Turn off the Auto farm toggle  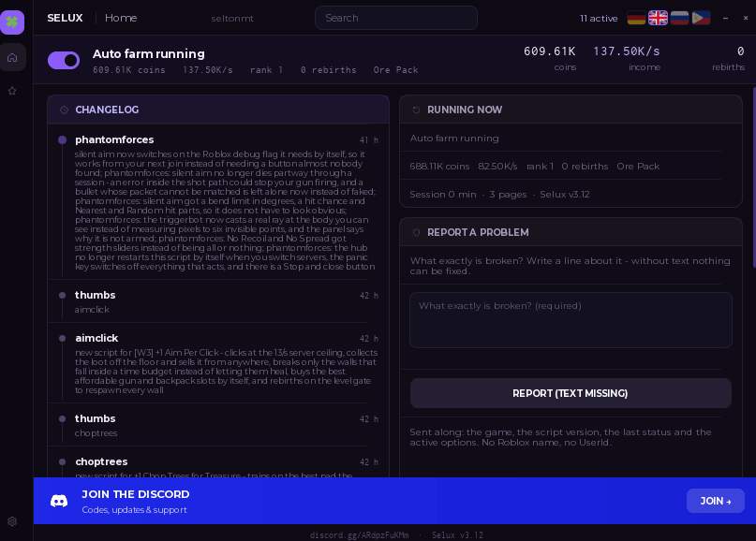click(64, 60)
